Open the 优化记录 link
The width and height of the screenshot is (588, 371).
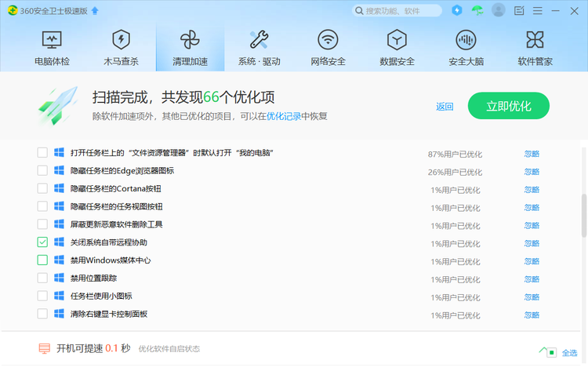coord(284,116)
